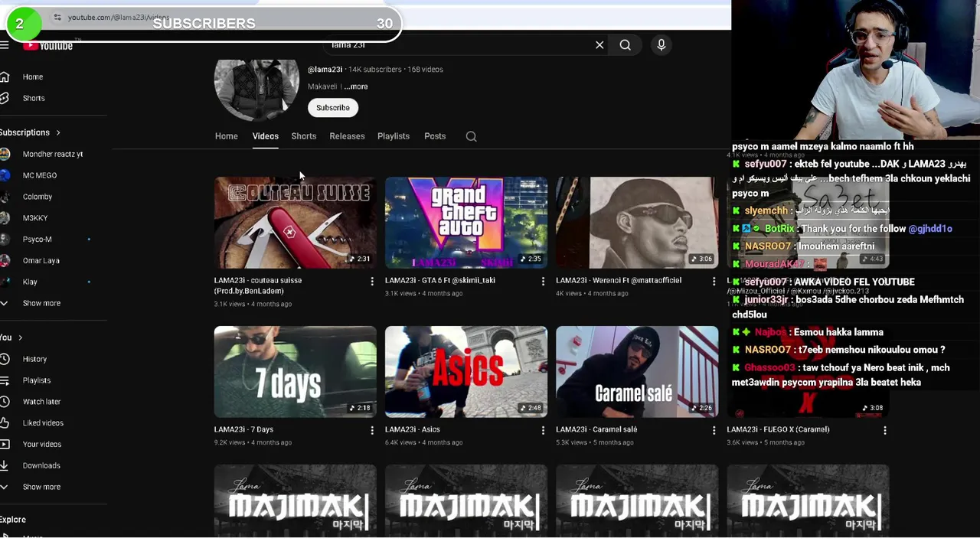Click the title LAMA23i - Asics
The width and height of the screenshot is (980, 551).
click(x=412, y=429)
